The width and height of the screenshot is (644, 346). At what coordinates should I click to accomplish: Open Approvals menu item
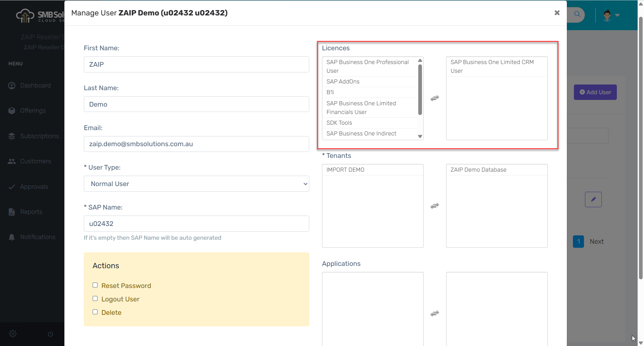[x=28, y=187]
